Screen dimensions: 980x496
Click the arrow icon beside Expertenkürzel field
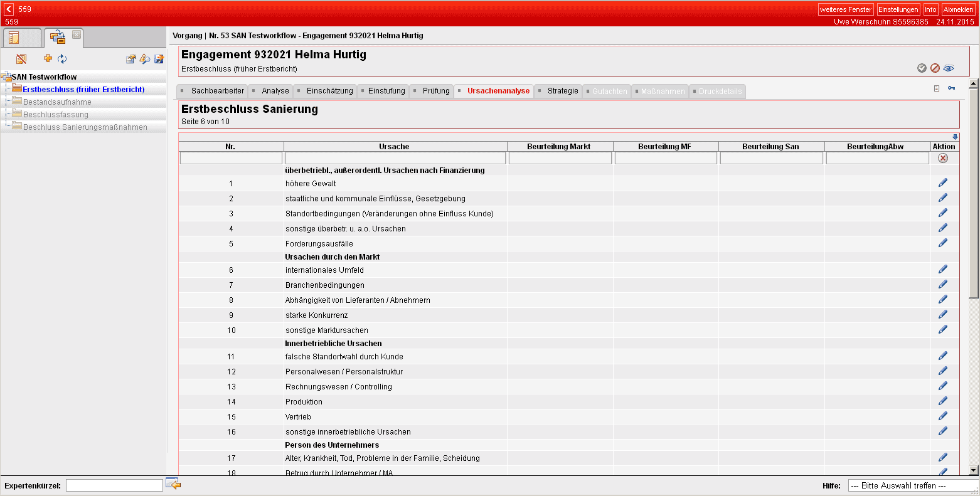pyautogui.click(x=173, y=484)
